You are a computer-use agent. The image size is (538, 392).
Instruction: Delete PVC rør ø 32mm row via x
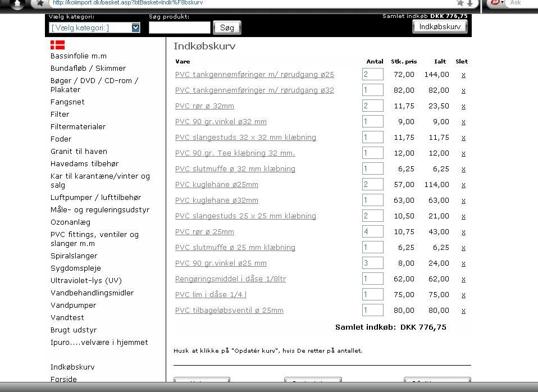coord(463,106)
